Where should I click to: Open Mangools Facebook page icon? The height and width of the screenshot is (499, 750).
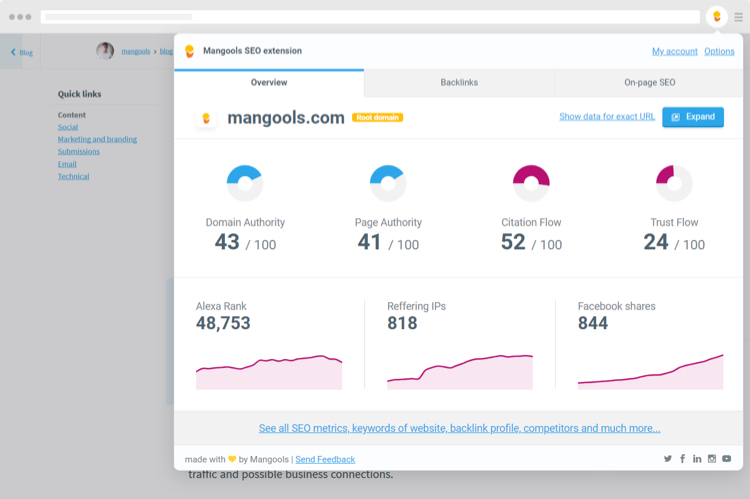tap(683, 459)
